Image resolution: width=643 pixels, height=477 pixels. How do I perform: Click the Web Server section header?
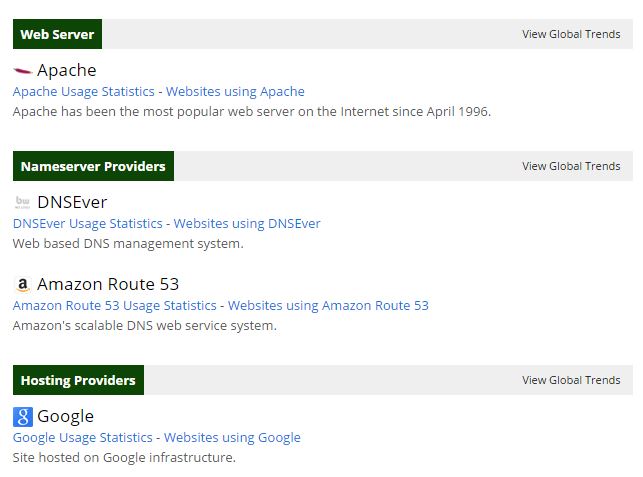pos(57,34)
